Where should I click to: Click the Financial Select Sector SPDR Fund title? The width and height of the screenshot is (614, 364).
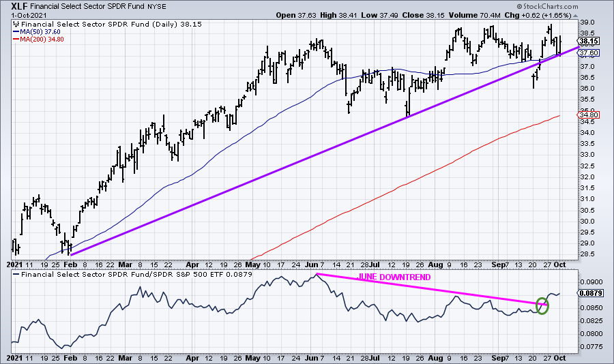tap(87, 7)
